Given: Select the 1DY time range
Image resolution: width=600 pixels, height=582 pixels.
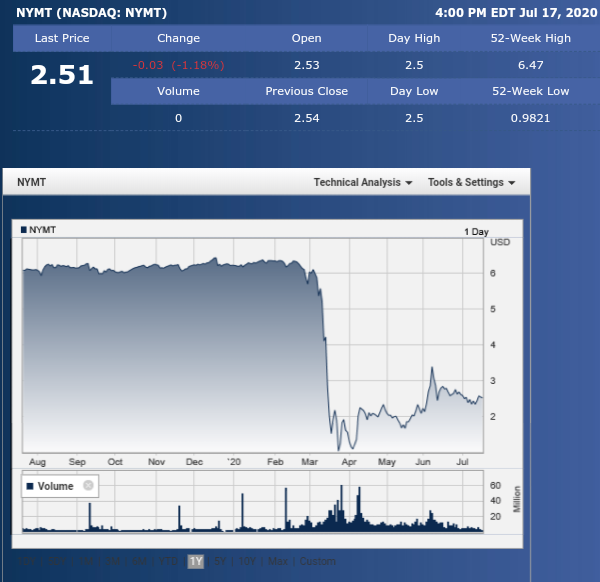Looking at the screenshot, I should [26, 561].
